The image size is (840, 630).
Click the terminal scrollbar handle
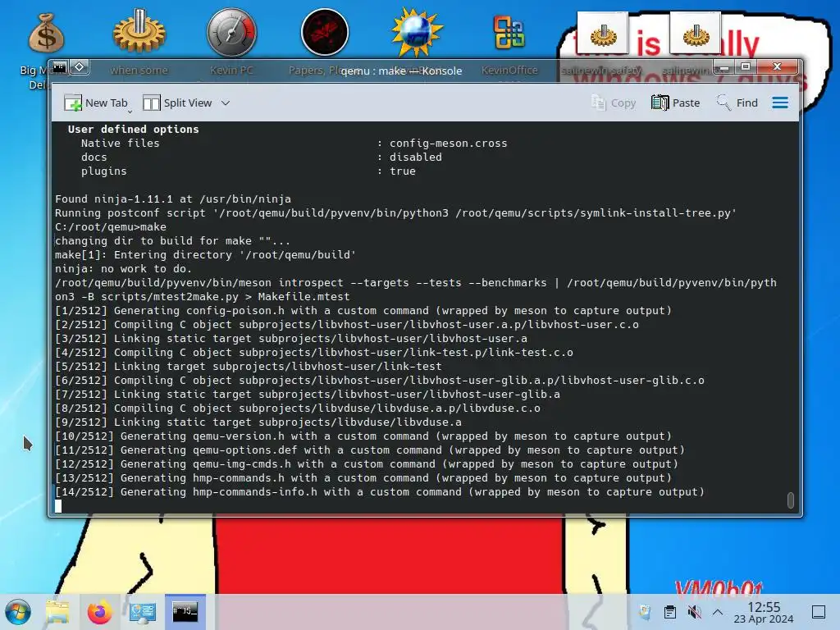pos(790,500)
